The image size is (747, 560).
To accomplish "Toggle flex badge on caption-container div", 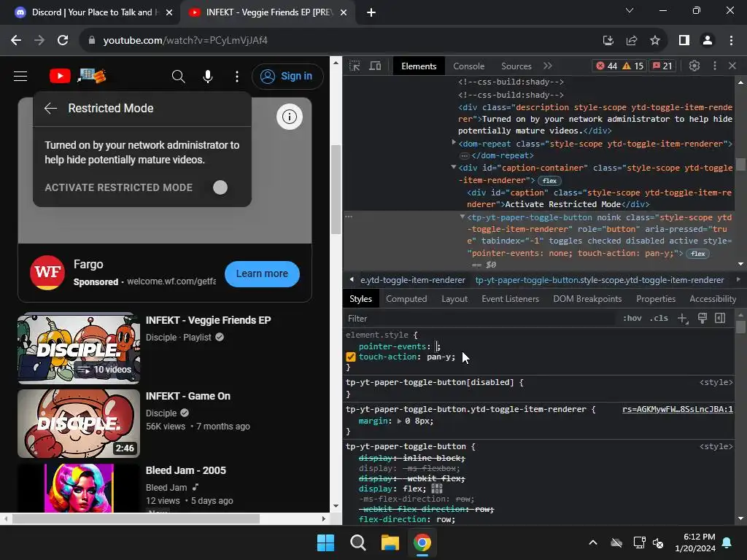I will (549, 181).
